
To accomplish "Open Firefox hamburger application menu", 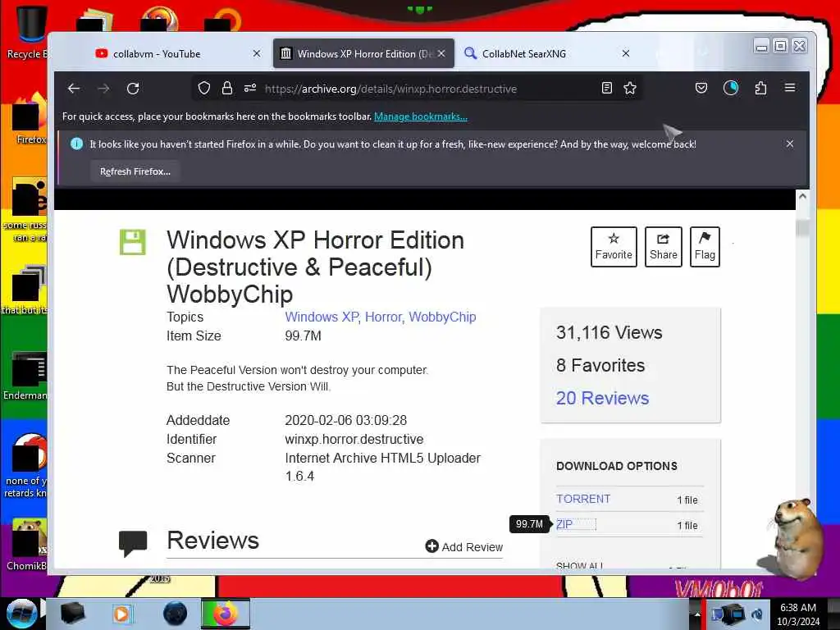I will tap(790, 88).
